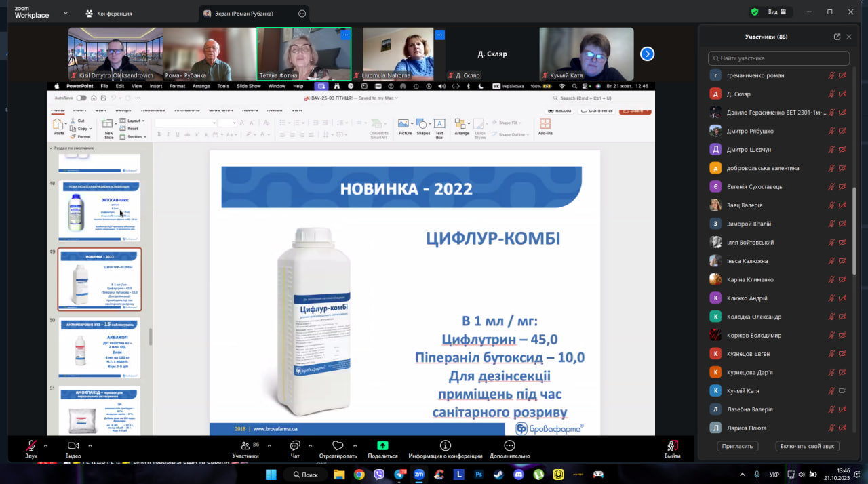
Task: Open the Reactions heart icon (Отреагировать)
Action: pyautogui.click(x=338, y=445)
